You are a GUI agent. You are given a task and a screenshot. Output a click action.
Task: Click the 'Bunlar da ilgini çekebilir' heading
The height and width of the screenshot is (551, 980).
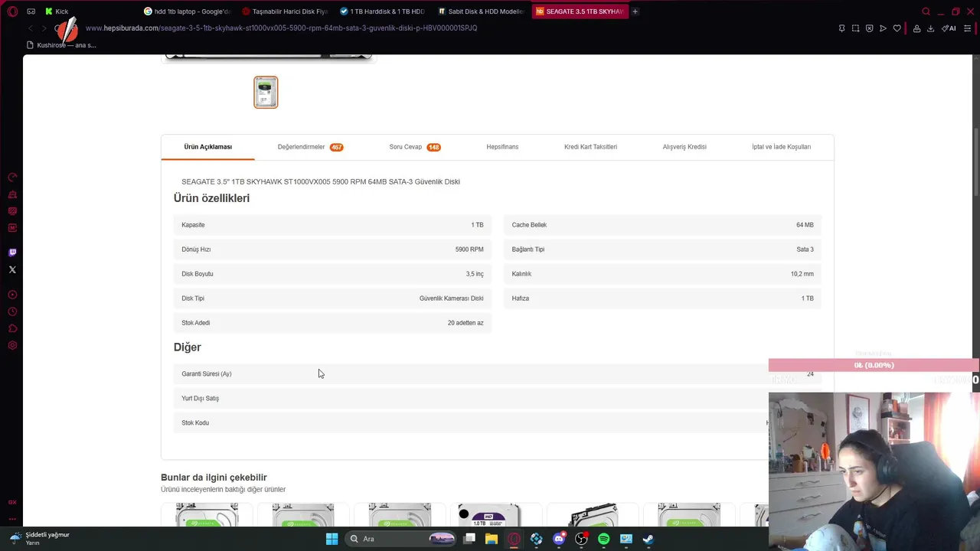(x=214, y=478)
